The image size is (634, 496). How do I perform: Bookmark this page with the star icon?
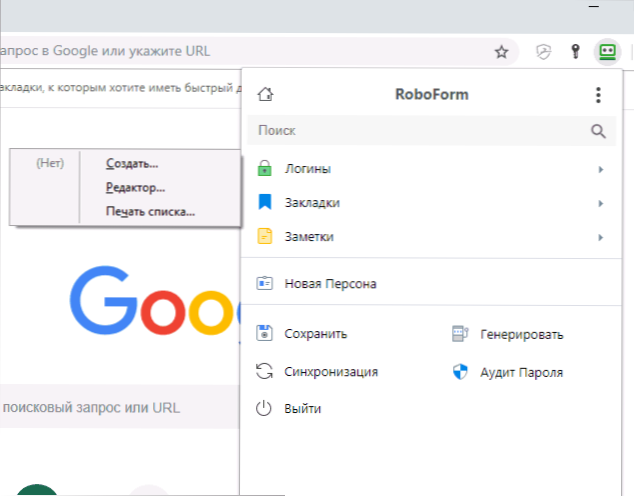click(x=501, y=52)
